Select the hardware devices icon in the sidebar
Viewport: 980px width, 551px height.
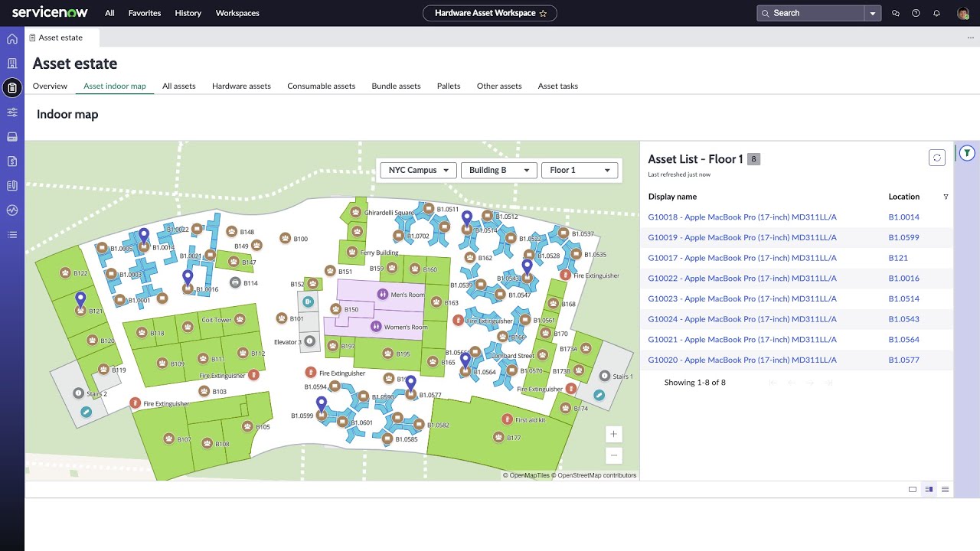click(x=11, y=136)
